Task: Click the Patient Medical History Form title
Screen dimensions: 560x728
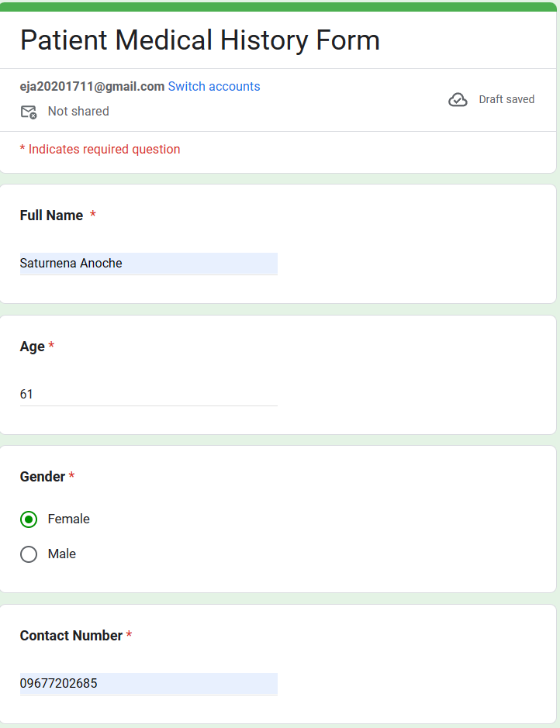Action: 200,40
